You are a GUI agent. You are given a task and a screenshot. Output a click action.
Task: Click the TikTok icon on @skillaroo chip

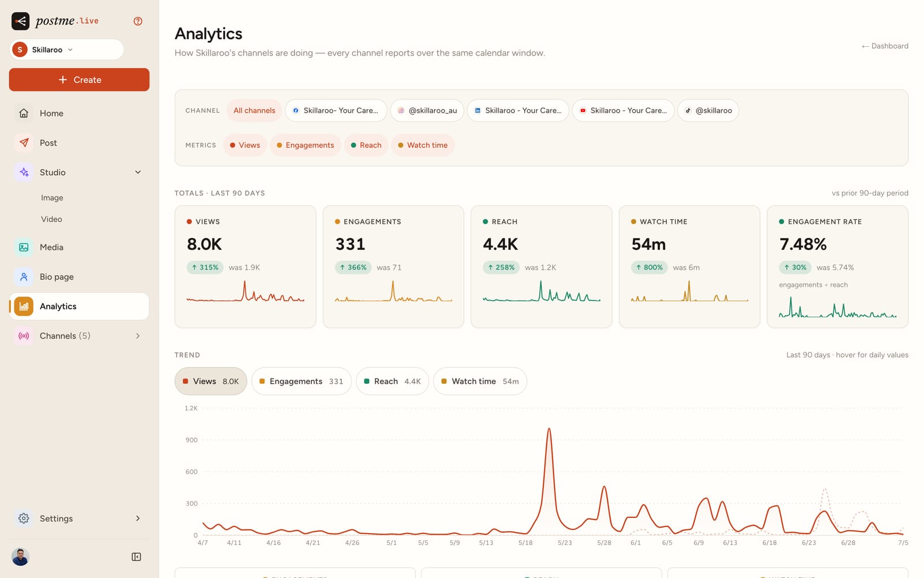pyautogui.click(x=688, y=110)
